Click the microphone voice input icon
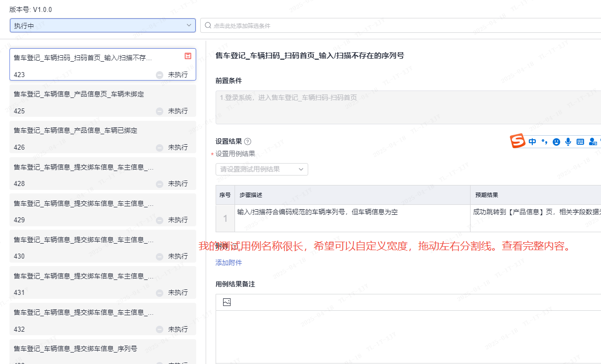Screen dimensions: 601x364 tap(568, 142)
